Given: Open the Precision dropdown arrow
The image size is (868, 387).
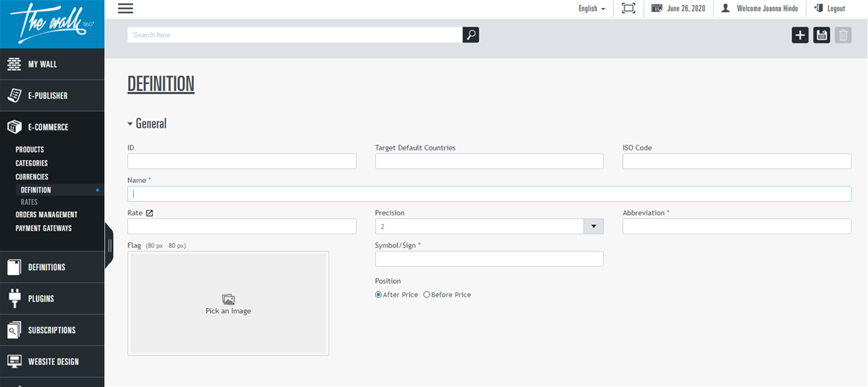Looking at the screenshot, I should point(593,226).
